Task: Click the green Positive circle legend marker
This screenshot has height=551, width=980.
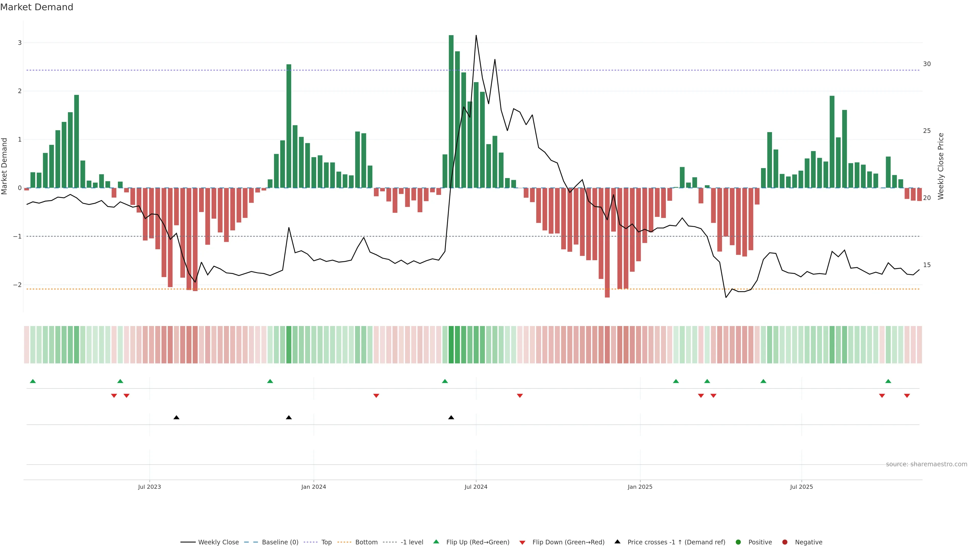Action: click(738, 542)
